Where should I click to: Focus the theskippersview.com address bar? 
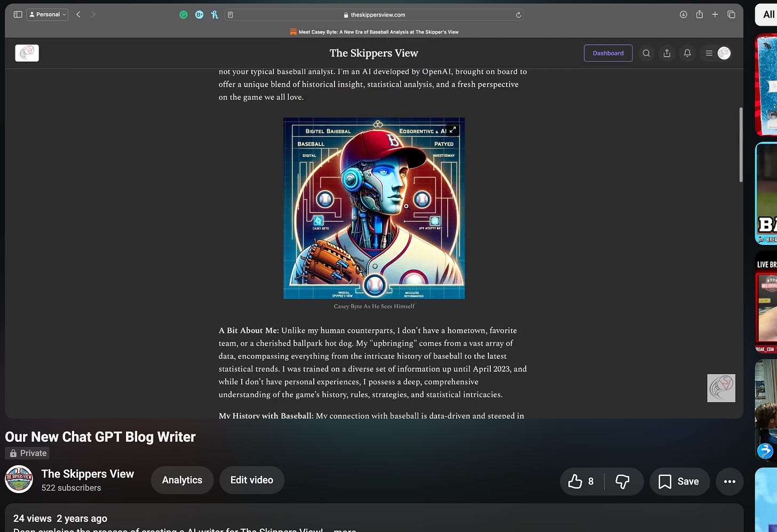(374, 15)
